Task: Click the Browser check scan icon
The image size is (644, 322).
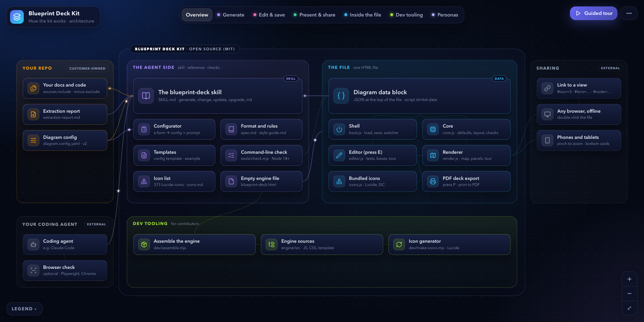Action: click(x=33, y=270)
